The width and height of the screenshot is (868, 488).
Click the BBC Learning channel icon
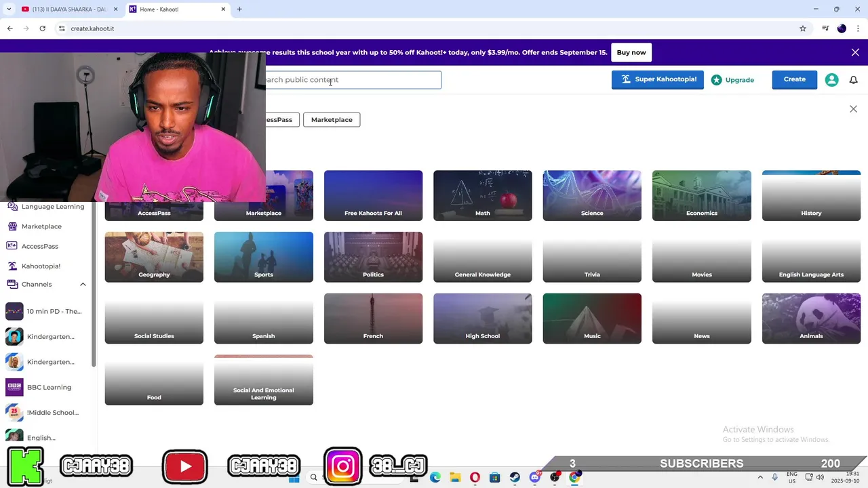tap(14, 387)
